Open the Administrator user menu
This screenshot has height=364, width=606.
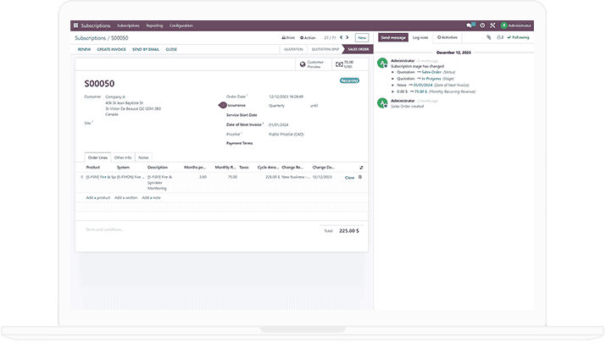pos(515,26)
